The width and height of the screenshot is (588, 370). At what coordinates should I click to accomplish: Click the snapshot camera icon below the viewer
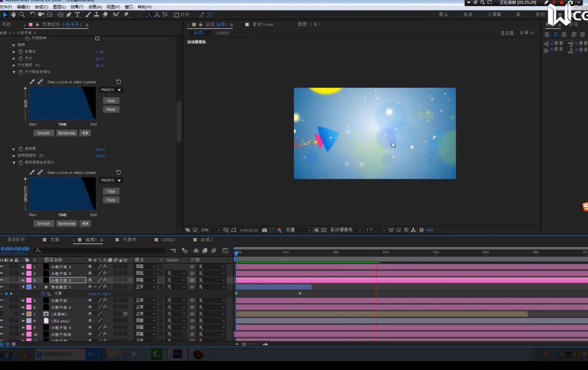[264, 230]
